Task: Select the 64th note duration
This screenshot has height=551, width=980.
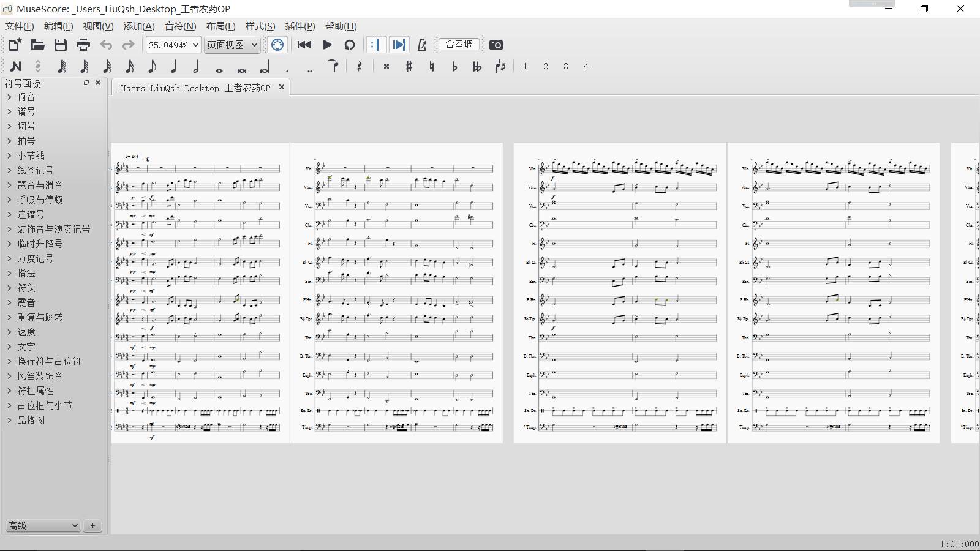Action: (x=84, y=66)
